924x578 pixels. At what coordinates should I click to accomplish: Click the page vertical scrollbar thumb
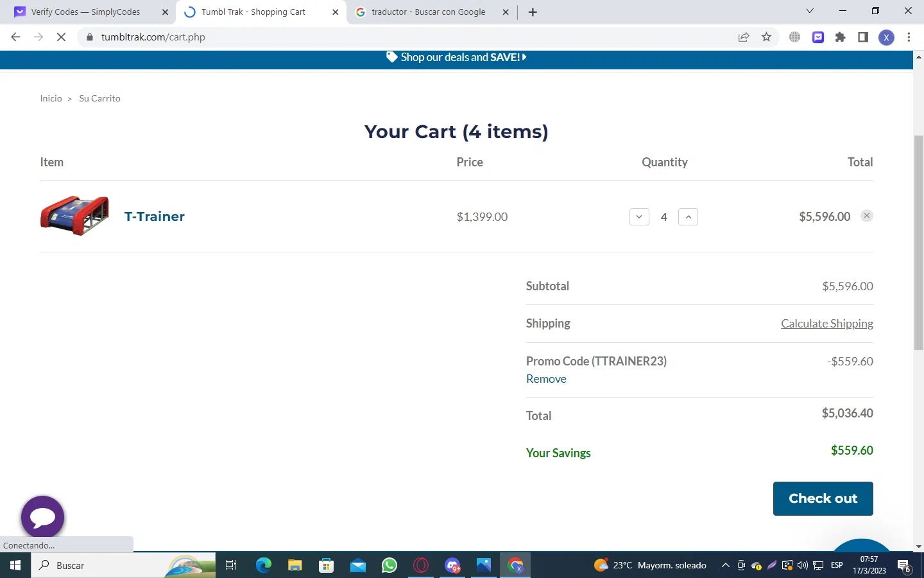(919, 243)
